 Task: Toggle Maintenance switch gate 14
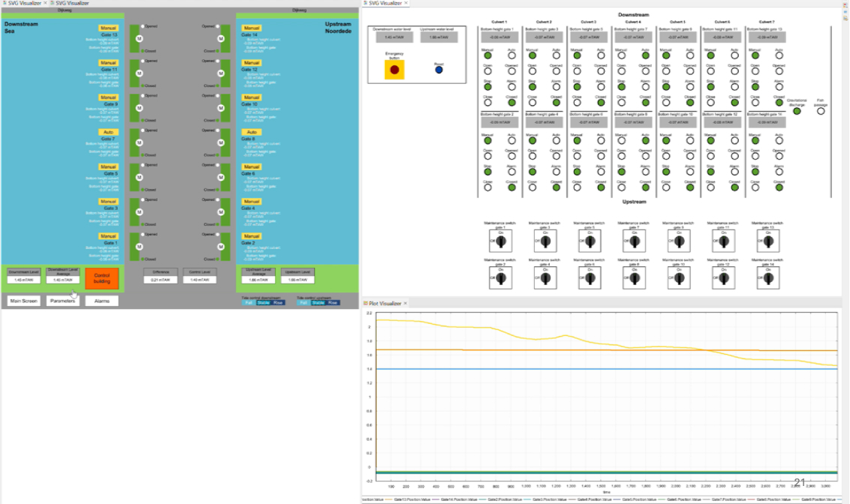[767, 278]
